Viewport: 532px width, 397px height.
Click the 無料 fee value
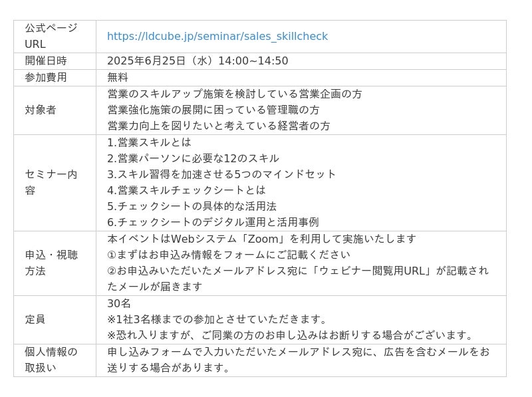tap(118, 77)
